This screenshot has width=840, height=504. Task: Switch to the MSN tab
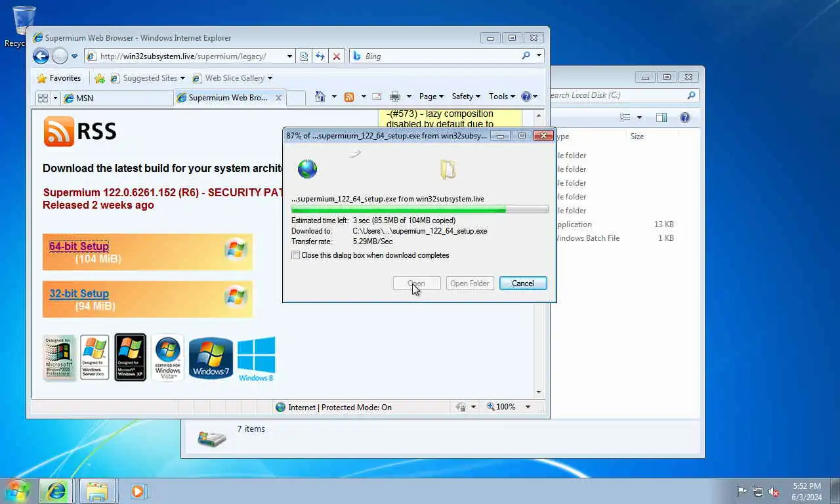click(116, 98)
